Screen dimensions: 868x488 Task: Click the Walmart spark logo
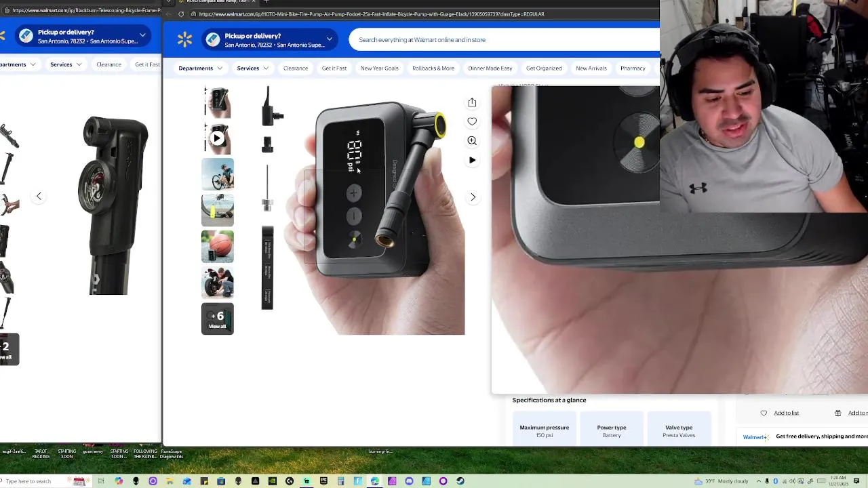coord(184,39)
